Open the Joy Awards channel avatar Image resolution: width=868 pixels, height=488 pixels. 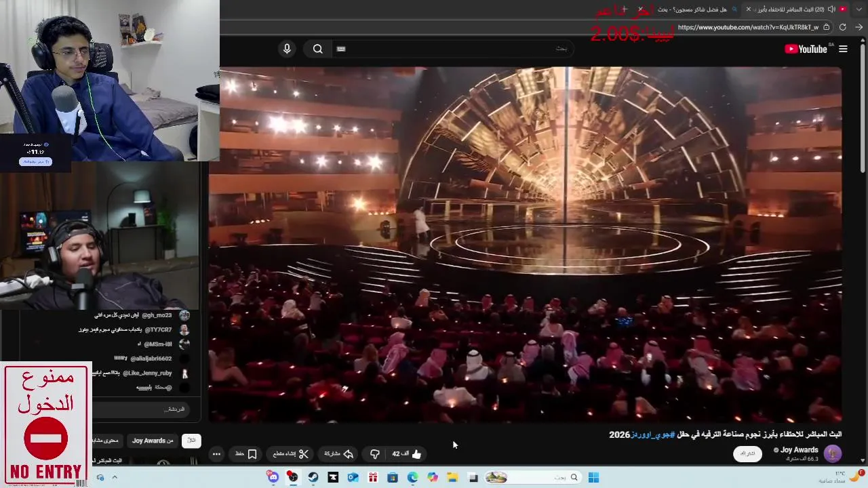833,453
